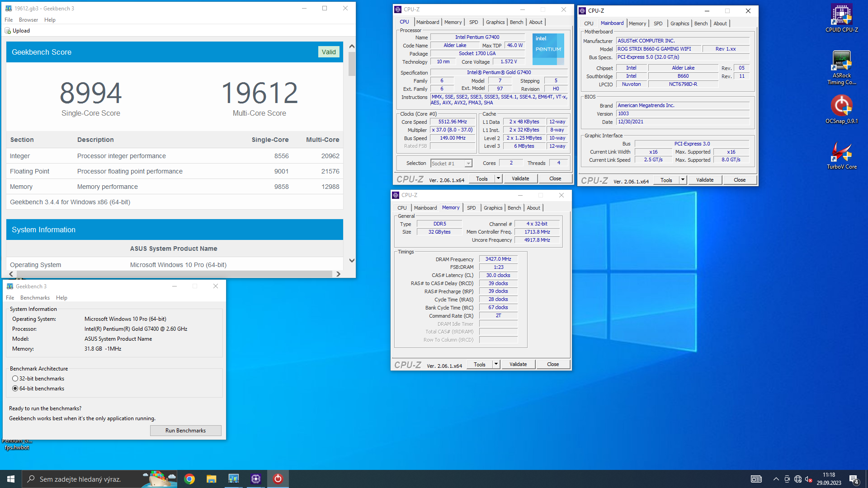Click the Intel Pentium logo in CPU-Z
Image resolution: width=868 pixels, height=488 pixels.
[x=548, y=49]
